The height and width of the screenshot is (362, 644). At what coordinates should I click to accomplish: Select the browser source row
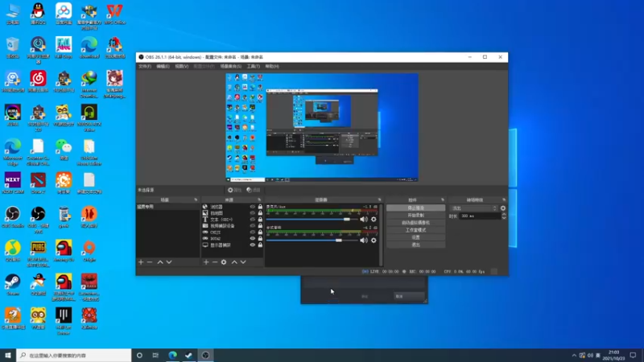coord(232,207)
